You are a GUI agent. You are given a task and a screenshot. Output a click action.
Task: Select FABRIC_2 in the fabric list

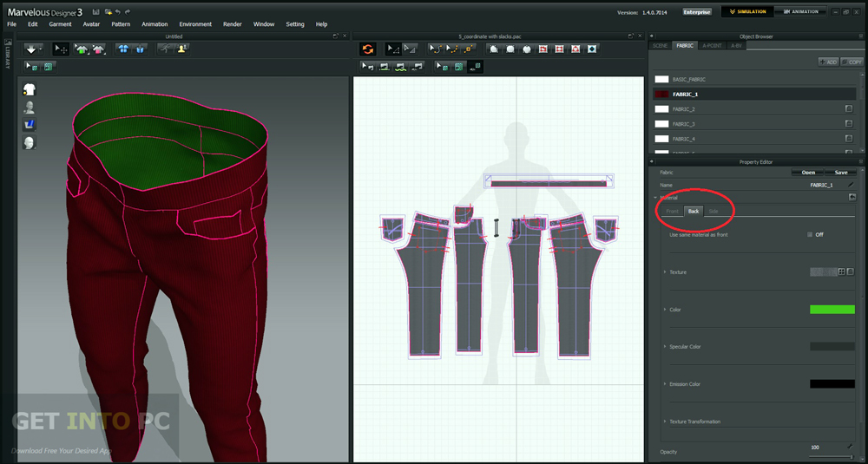coord(683,109)
